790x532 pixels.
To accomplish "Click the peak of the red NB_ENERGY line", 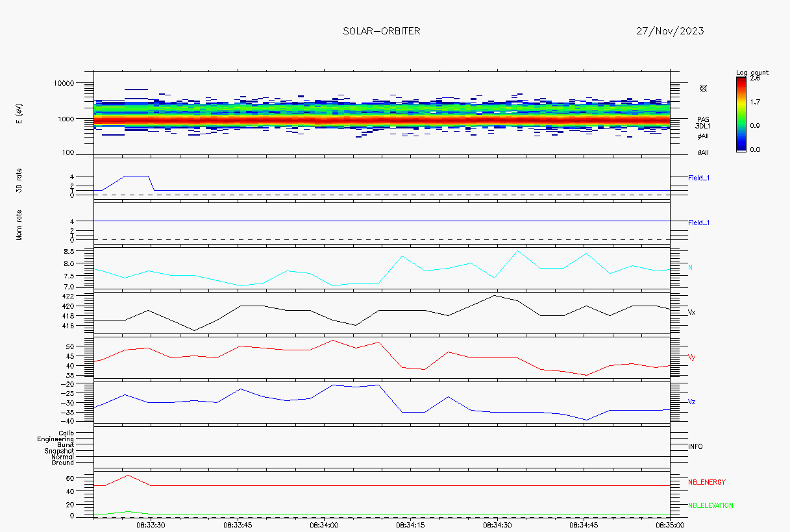I will 128,476.
